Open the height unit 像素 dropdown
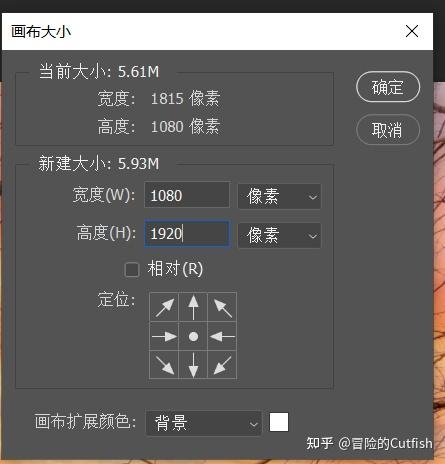The image size is (445, 464). [x=279, y=235]
